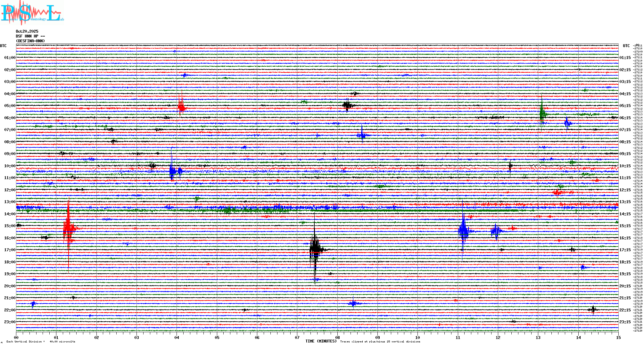
Task: Click the (DESFINA-HNN) station name label
Action: [30, 41]
